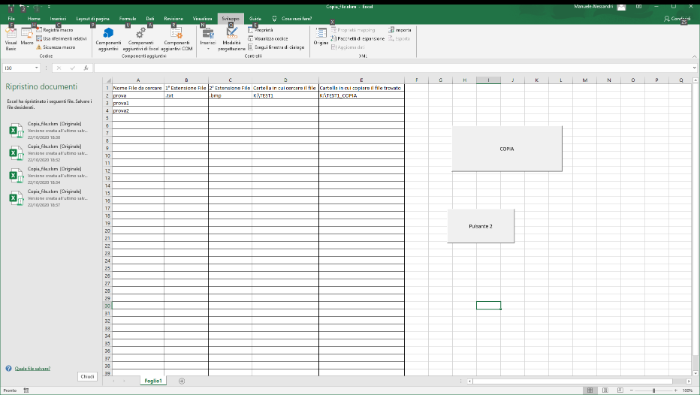Image resolution: width=700 pixels, height=395 pixels.
Task: Click the Condividi share button
Action: tap(677, 18)
